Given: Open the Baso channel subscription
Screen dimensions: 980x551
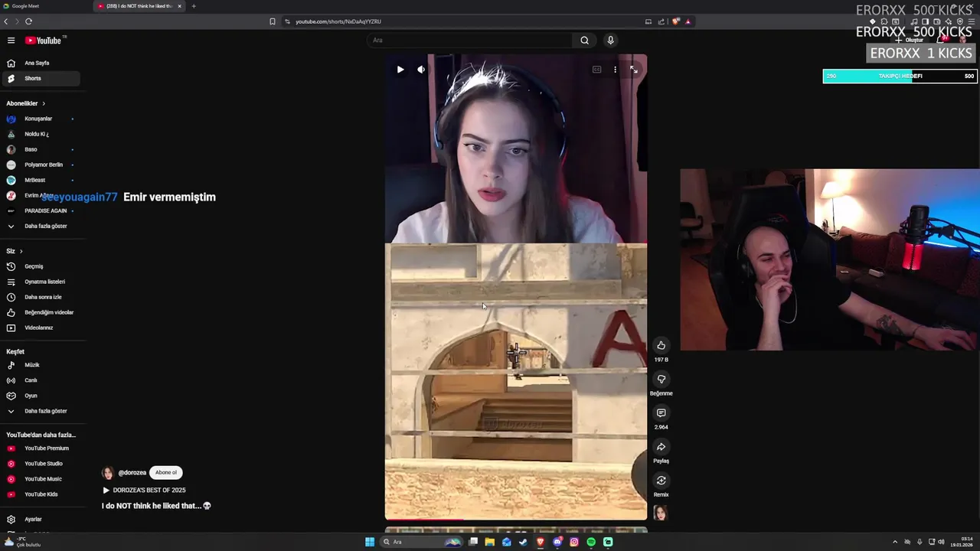Looking at the screenshot, I should [x=40, y=149].
